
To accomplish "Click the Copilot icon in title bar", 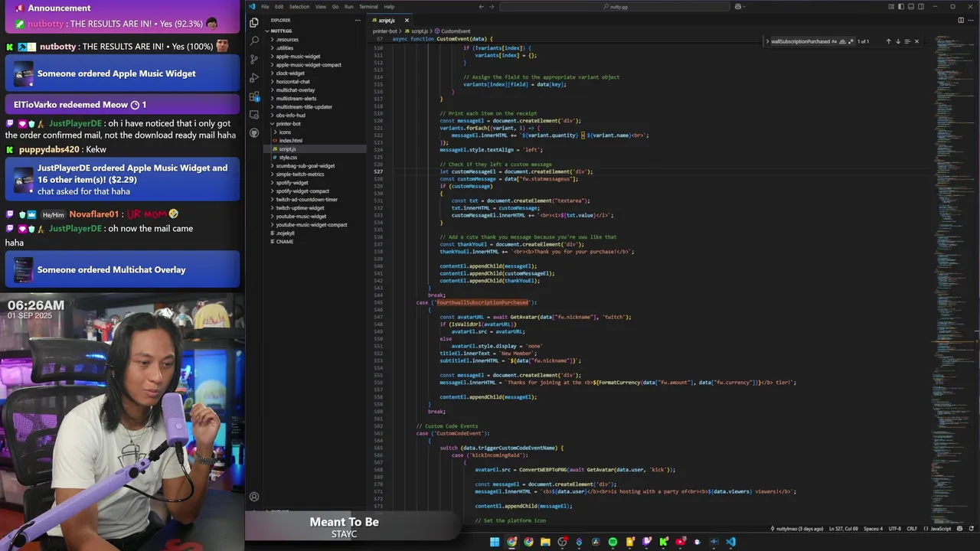I will [738, 6].
